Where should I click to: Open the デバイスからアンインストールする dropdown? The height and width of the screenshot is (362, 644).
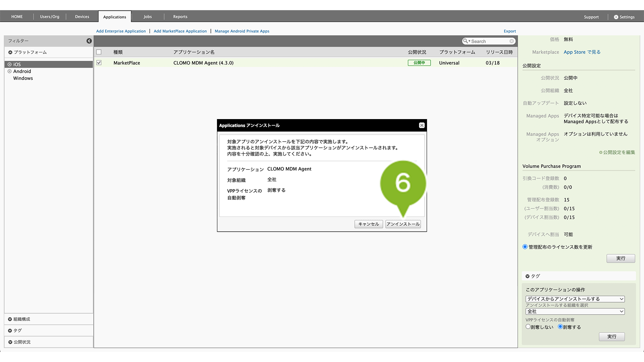[575, 299]
